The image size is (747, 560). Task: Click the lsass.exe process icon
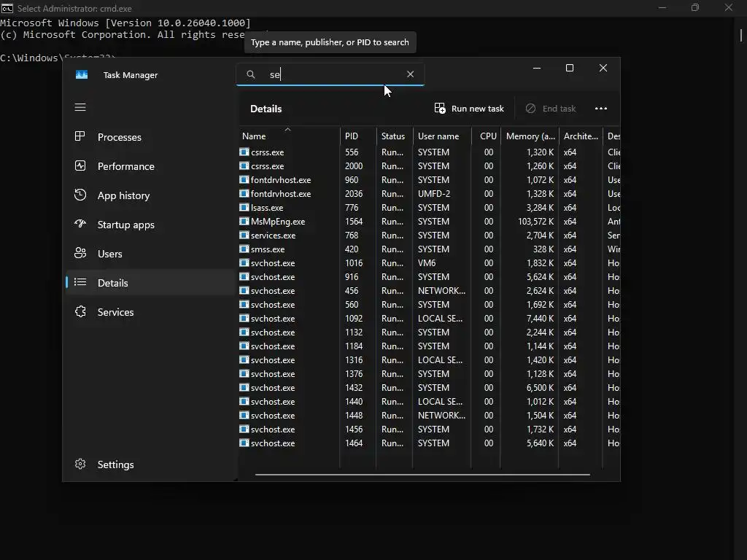pyautogui.click(x=244, y=207)
